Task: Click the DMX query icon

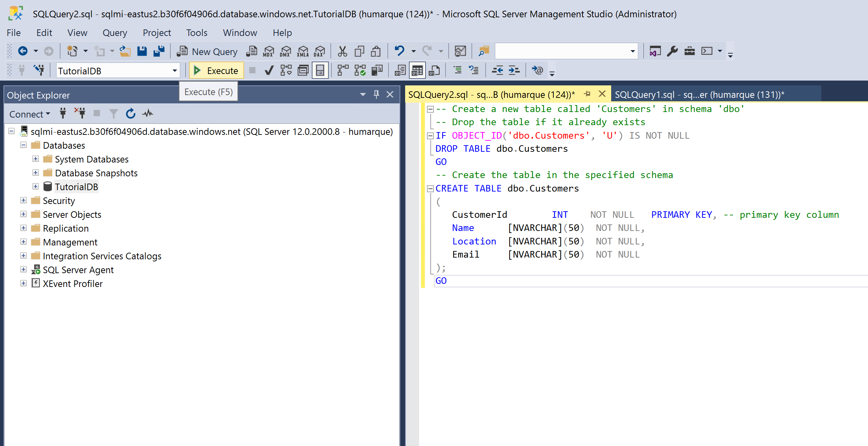Action: (x=286, y=51)
